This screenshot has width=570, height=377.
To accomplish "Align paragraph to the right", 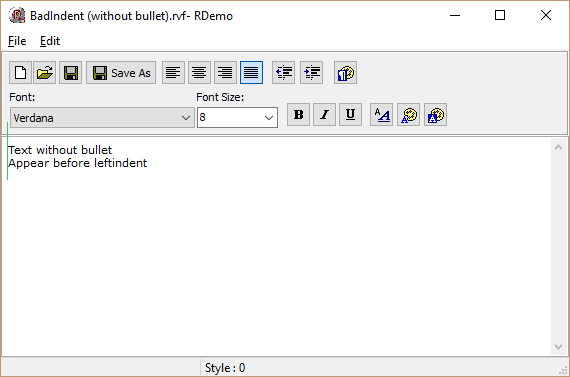I will pos(225,73).
